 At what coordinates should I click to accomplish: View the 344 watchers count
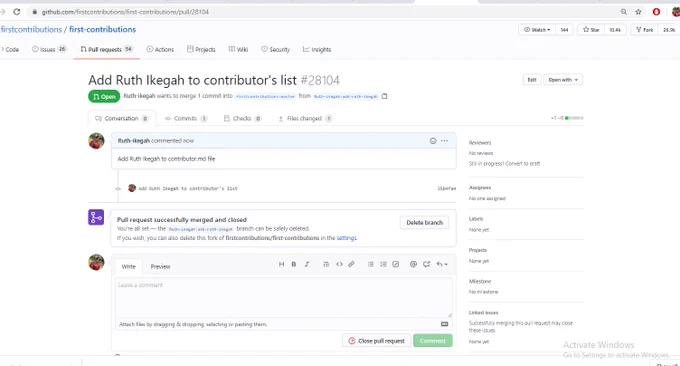point(564,30)
